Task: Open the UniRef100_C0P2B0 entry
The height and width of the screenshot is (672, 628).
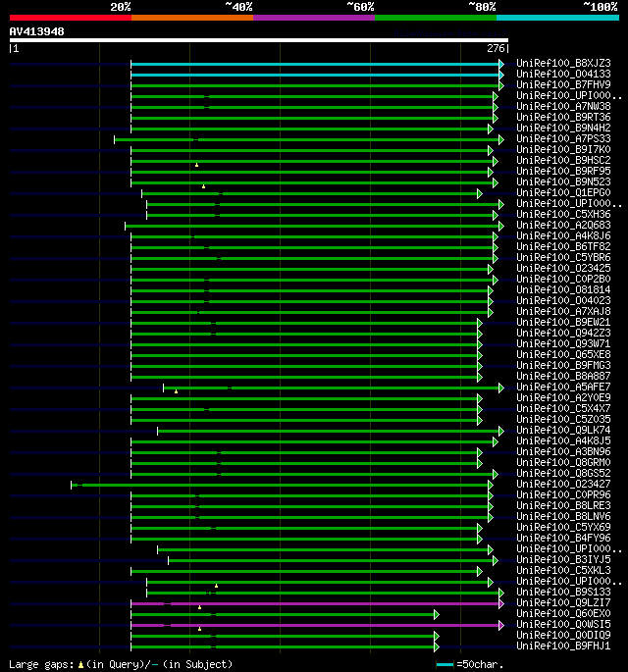Action: point(563,279)
